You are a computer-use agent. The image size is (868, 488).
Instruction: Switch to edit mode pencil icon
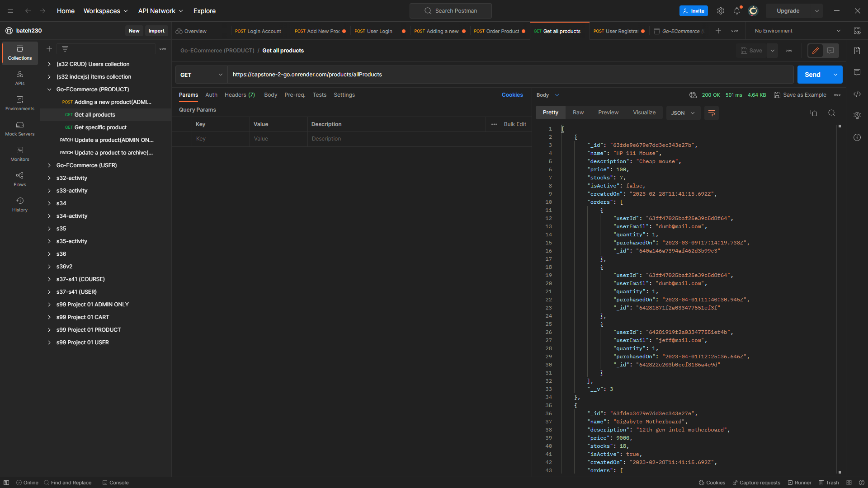[x=816, y=51]
